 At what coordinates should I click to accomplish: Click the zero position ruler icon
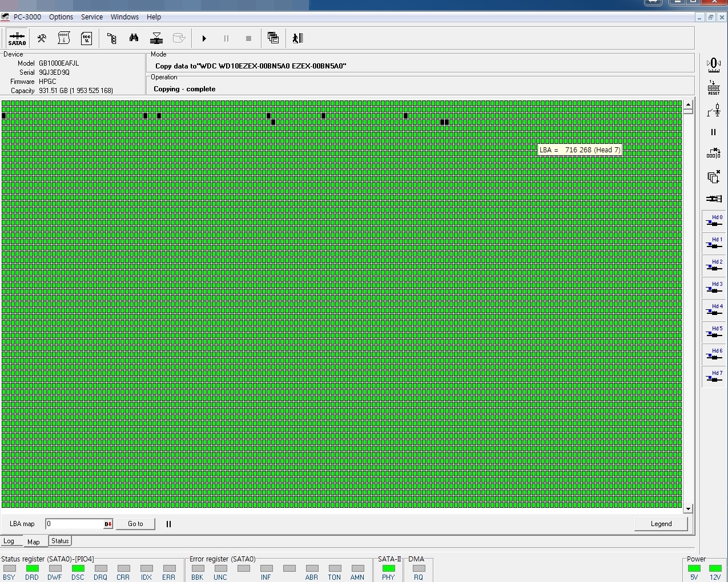tap(714, 64)
